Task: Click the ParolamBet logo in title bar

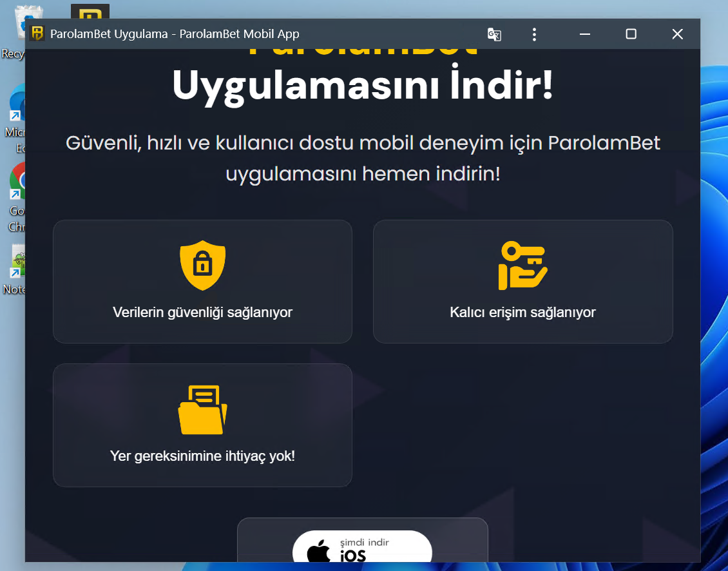Action: [x=37, y=34]
